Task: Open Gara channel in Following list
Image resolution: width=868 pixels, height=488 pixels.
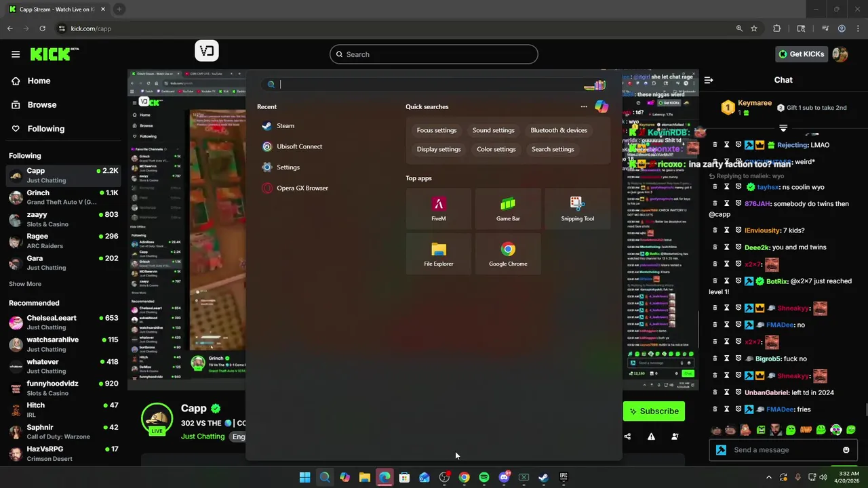Action: coord(64,262)
